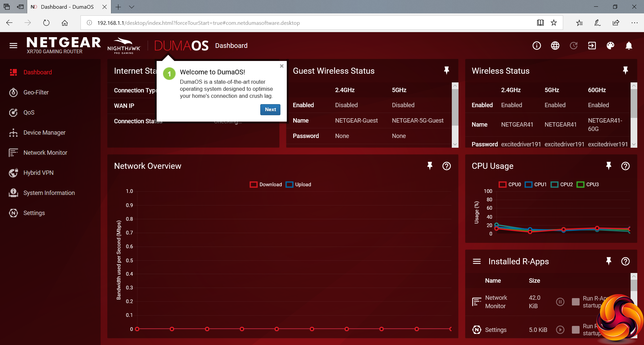Open Geo-Filter from sidebar
This screenshot has width=644, height=345.
[36, 92]
